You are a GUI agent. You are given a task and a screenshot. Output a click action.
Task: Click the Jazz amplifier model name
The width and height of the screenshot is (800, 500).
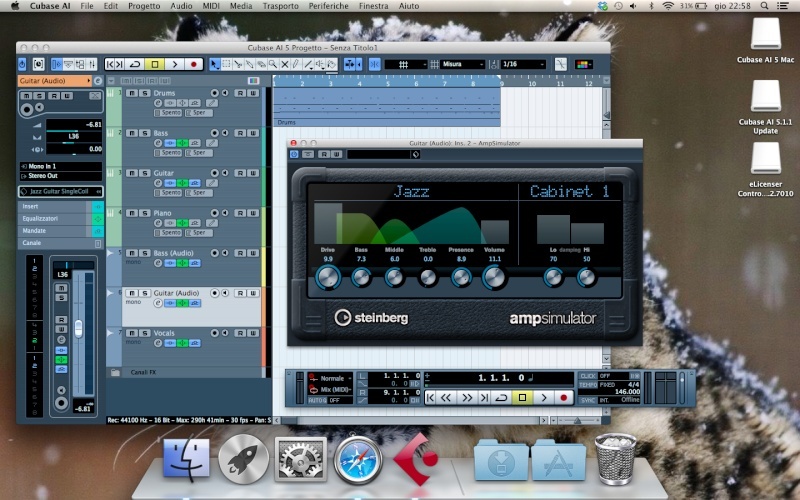(411, 192)
